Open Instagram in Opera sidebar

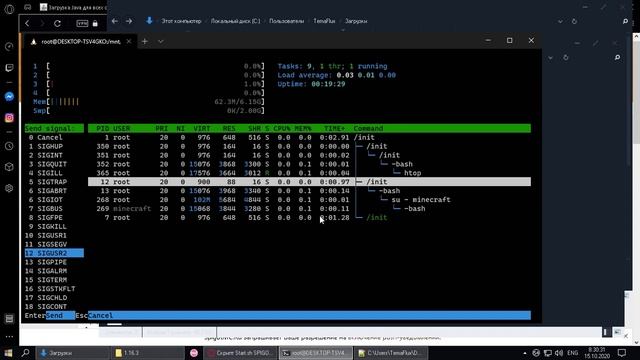(x=9, y=118)
